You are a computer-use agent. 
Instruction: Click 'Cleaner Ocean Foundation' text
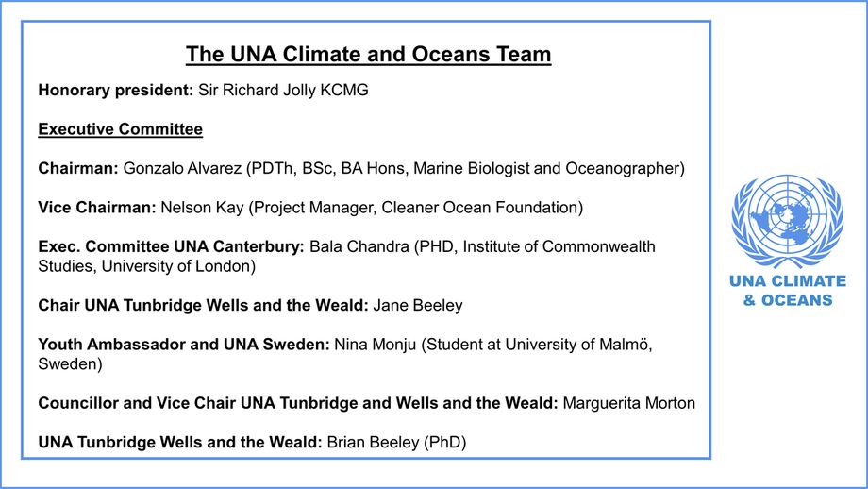coord(480,207)
